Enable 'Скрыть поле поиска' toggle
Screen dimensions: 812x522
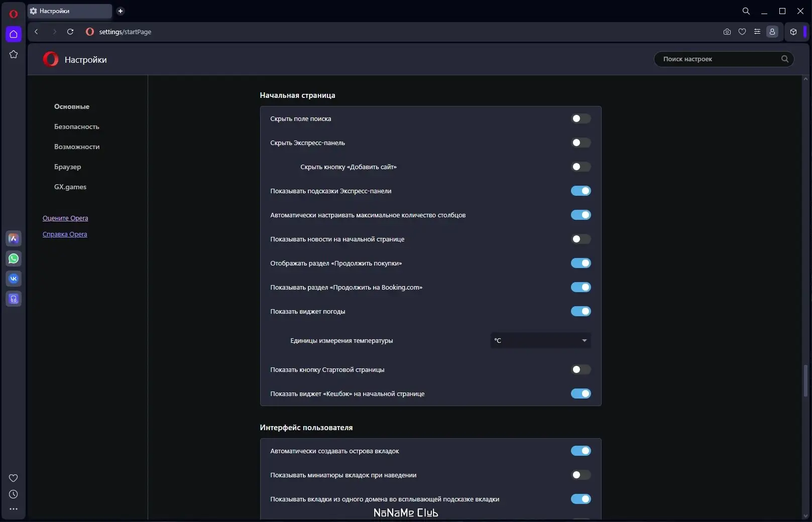point(581,119)
